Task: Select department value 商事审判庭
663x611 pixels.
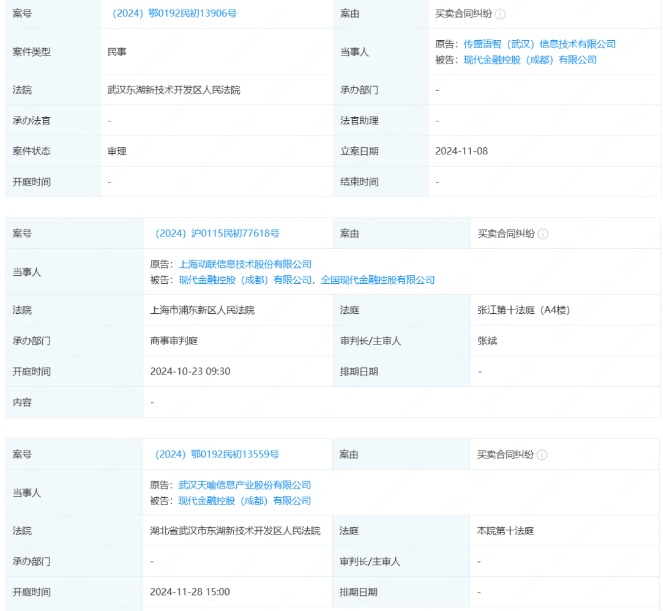Action: [174, 341]
